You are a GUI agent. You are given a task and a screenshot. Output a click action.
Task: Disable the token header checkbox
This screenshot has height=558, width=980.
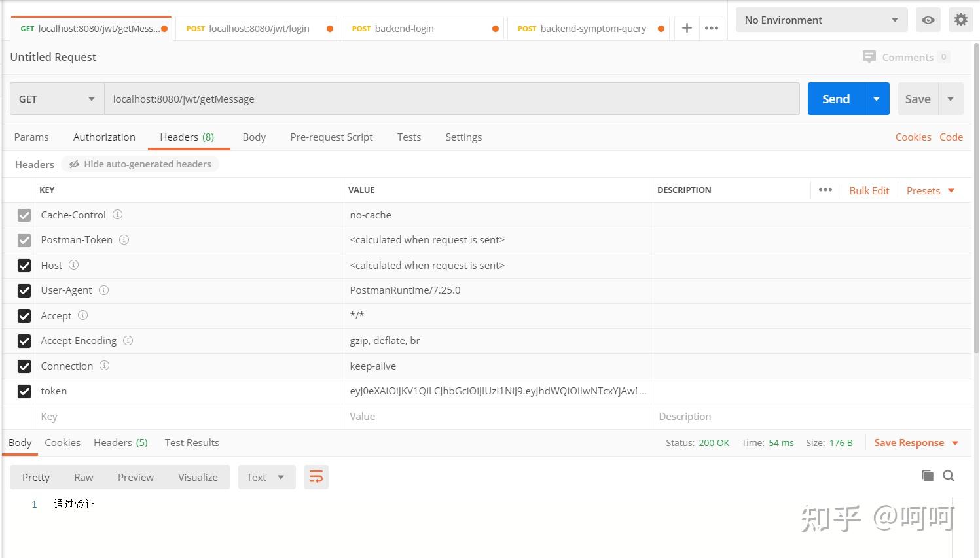24,391
